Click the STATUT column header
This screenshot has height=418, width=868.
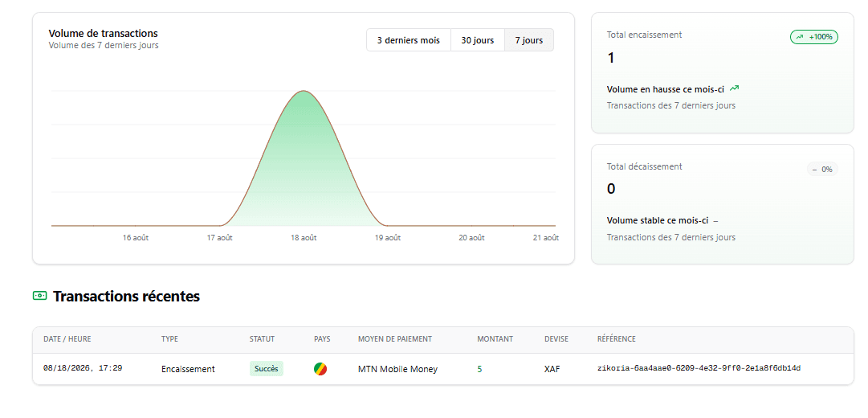[262, 338]
